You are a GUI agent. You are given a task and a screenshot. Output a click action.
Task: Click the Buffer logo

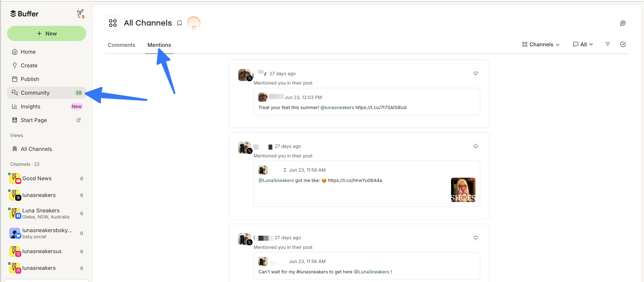(24, 14)
